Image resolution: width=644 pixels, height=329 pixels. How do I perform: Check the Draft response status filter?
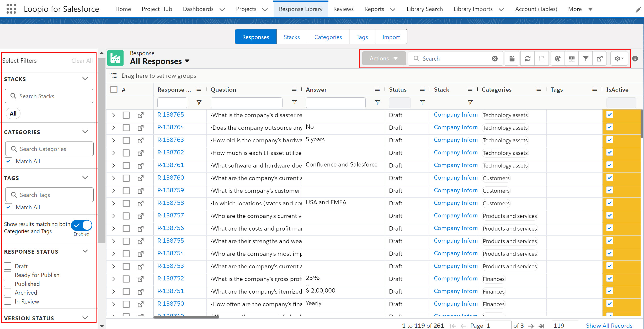(8, 266)
